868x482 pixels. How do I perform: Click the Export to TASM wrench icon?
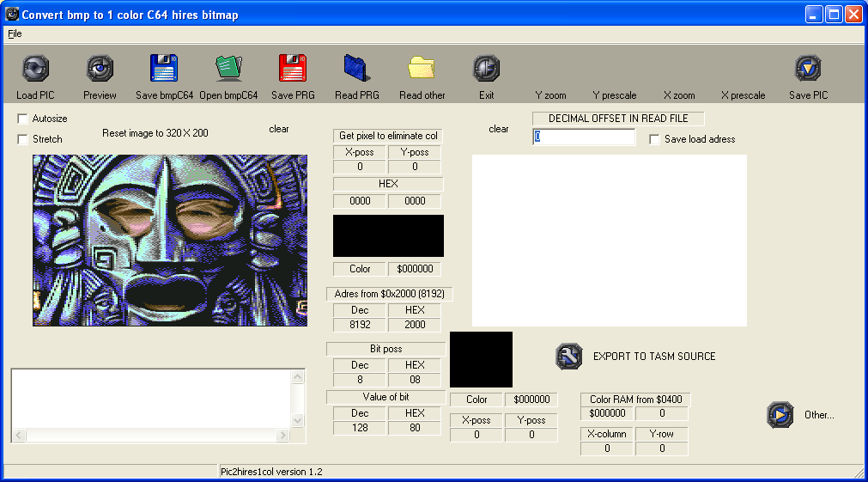(x=569, y=357)
